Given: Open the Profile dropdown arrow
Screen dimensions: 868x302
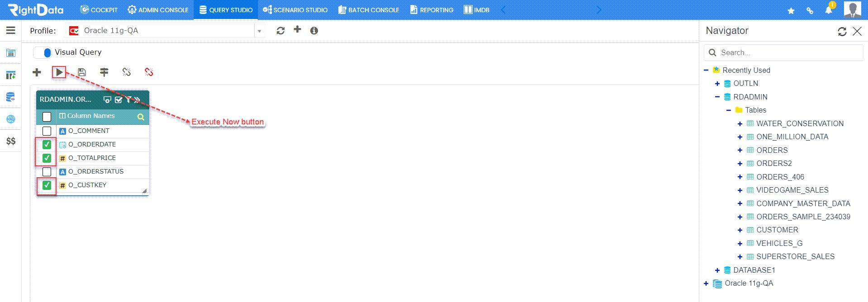Looking at the screenshot, I should click(260, 31).
